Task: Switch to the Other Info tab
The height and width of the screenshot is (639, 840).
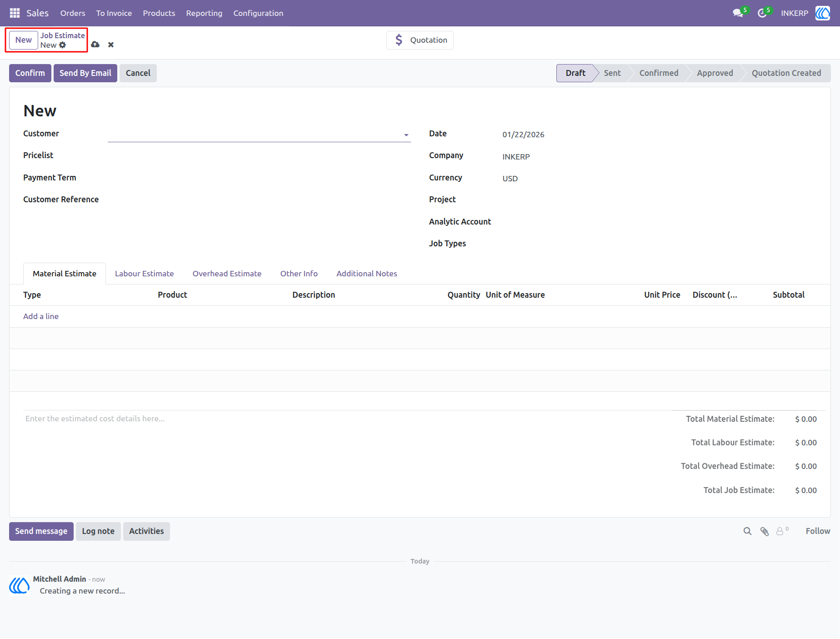Action: point(299,274)
